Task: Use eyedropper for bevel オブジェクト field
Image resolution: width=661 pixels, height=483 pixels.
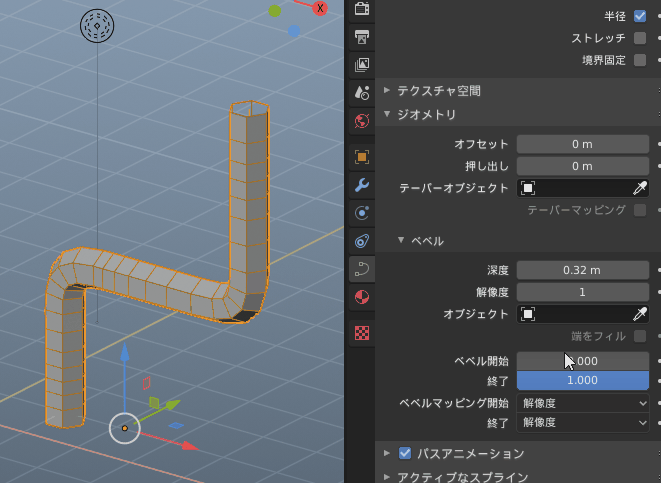Action: [640, 314]
